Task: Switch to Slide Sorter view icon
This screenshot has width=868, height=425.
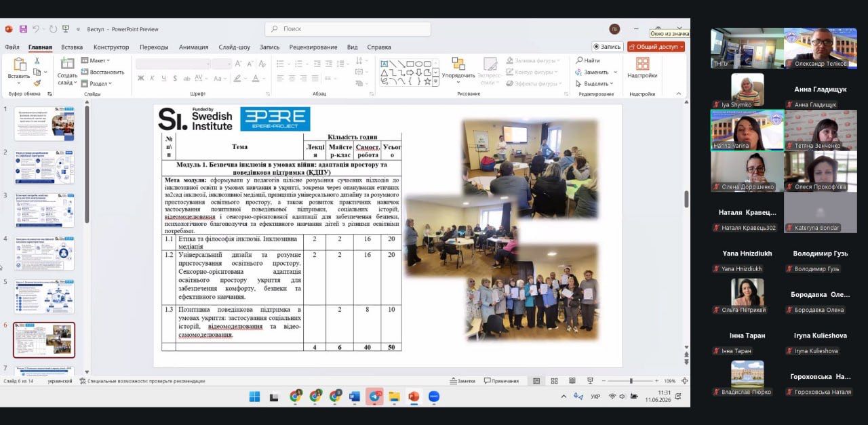Action: click(553, 381)
